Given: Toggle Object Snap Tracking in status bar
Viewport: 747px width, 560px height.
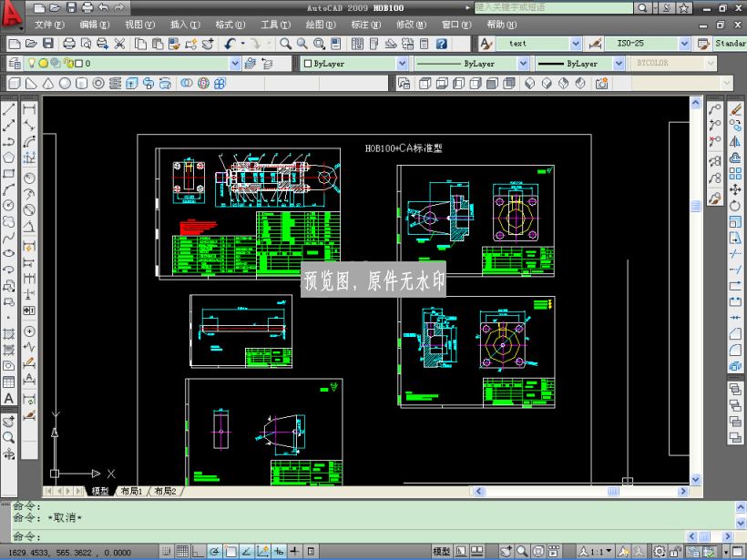Looking at the screenshot, I should click(247, 552).
